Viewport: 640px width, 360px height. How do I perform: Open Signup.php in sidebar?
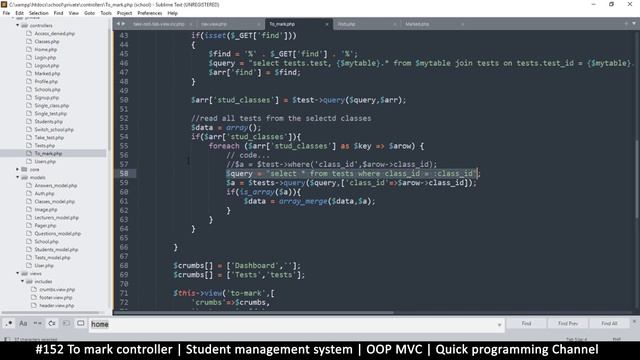pos(47,98)
